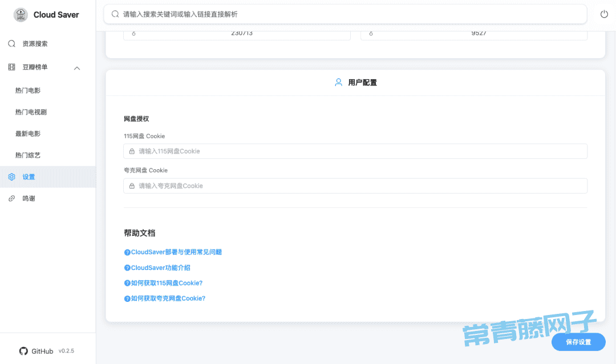Viewport: 616px width, 364px height.
Task: Focus the 夸克网盘 Cookie input field
Action: 355,186
